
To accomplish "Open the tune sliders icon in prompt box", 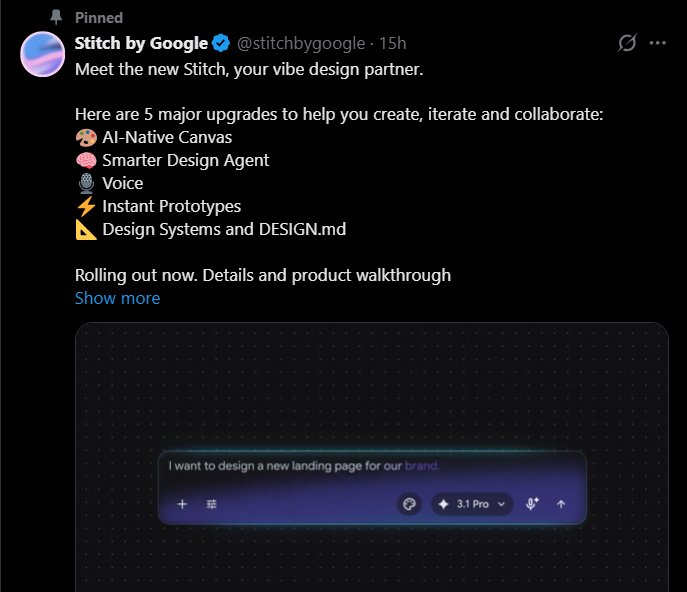I will coord(212,504).
